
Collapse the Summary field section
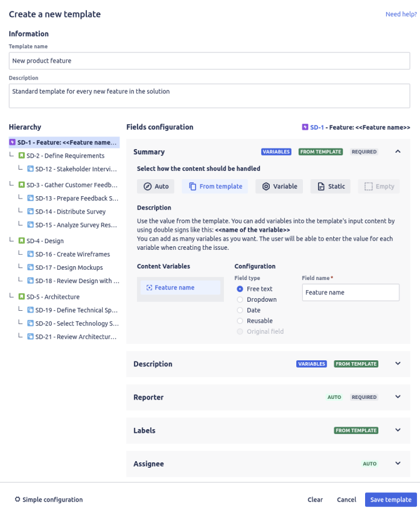[x=398, y=151]
